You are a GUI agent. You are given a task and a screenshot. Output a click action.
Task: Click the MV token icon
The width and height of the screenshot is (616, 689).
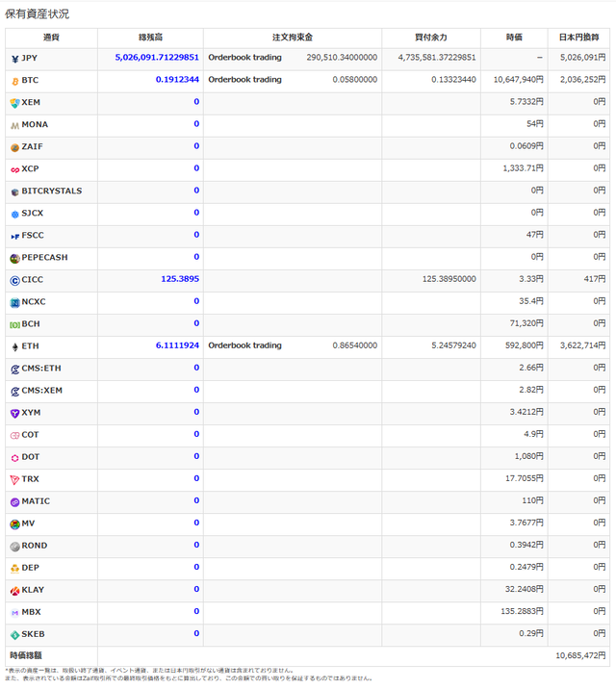pos(15,524)
